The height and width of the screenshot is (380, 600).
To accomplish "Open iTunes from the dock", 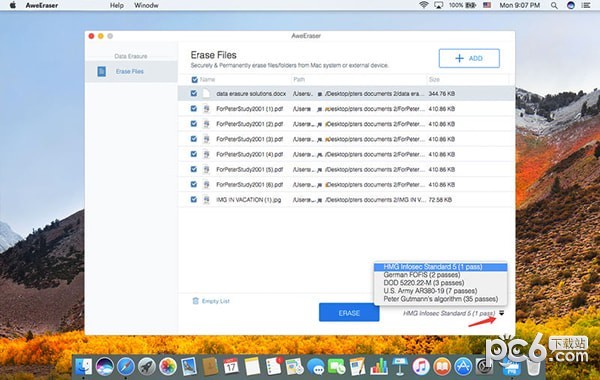I will (421, 367).
